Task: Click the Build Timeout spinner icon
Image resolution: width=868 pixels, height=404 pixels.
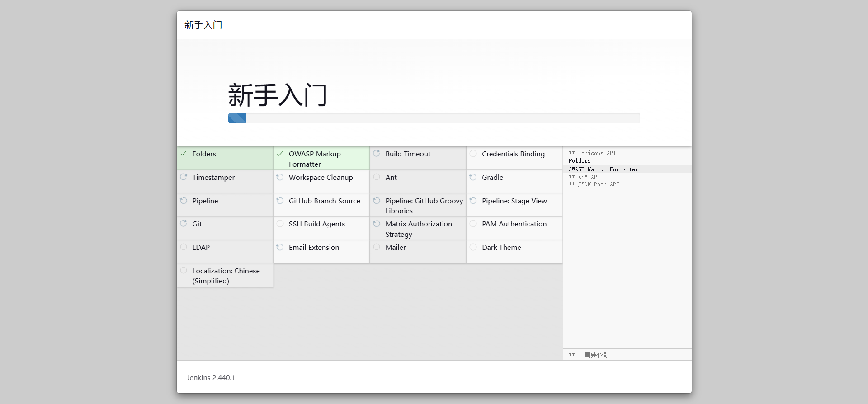Action: 377,154
